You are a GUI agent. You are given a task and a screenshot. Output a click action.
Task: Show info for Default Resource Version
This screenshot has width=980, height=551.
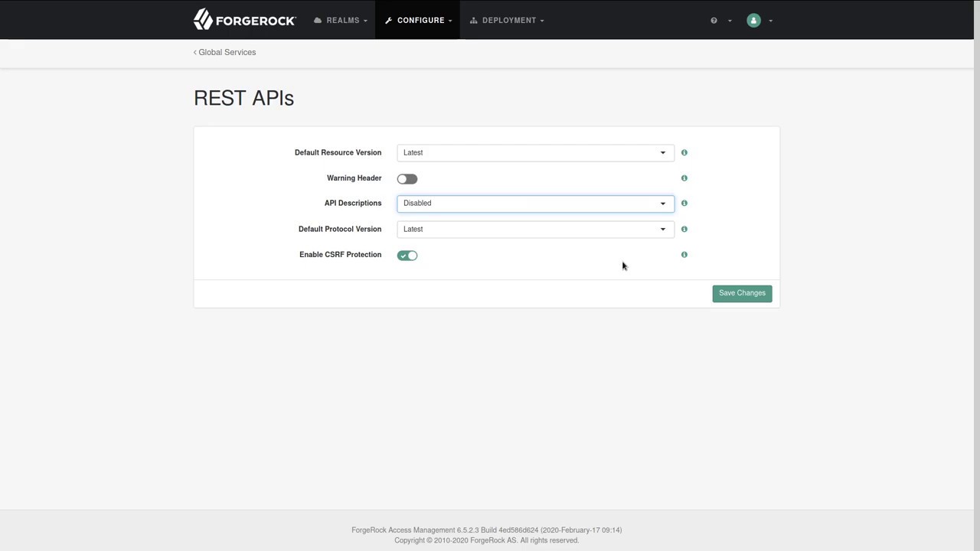tap(684, 152)
